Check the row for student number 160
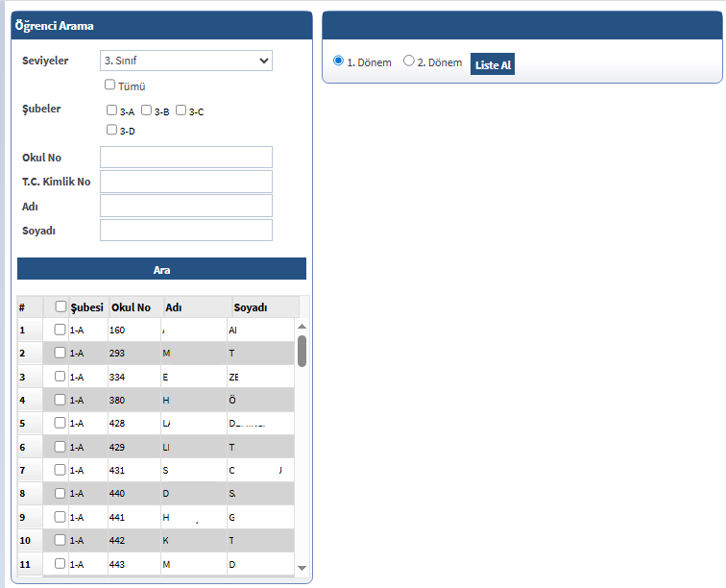The height and width of the screenshot is (588, 726). [x=60, y=330]
